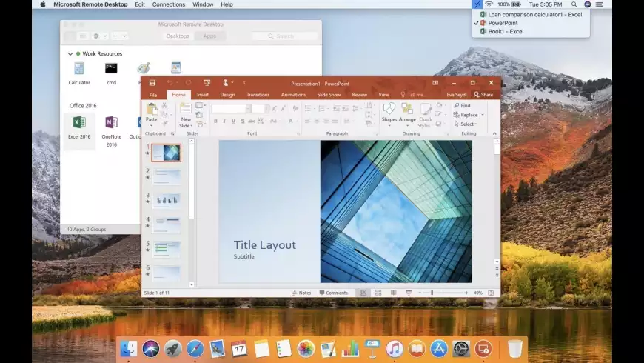This screenshot has height=363, width=644.
Task: Open the Transitions ribbon tab
Action: pyautogui.click(x=258, y=95)
